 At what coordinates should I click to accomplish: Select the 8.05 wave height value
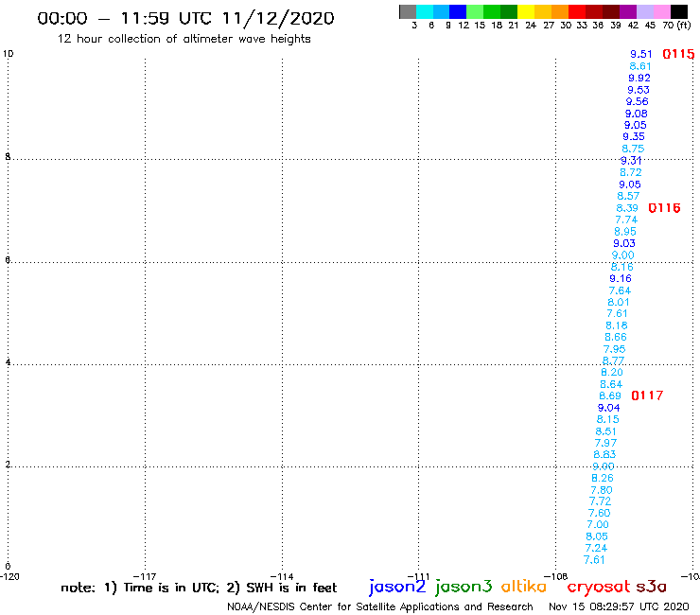(597, 536)
